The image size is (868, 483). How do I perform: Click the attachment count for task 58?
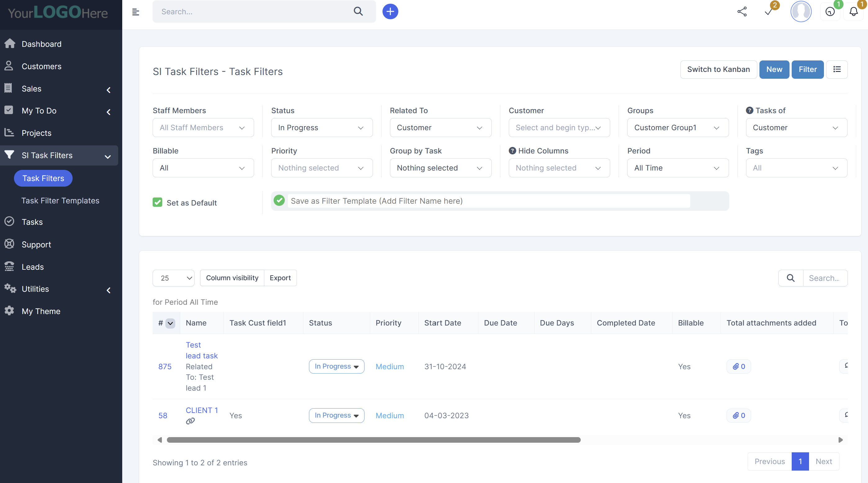point(739,415)
